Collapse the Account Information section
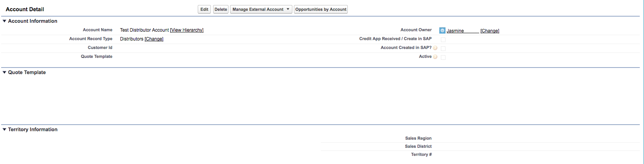This screenshot has width=644, height=164. (5, 21)
